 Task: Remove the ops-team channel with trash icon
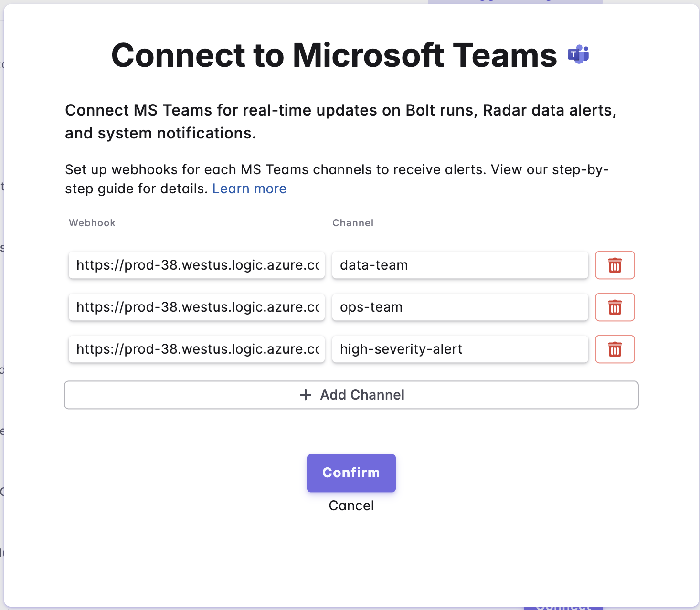(x=615, y=307)
